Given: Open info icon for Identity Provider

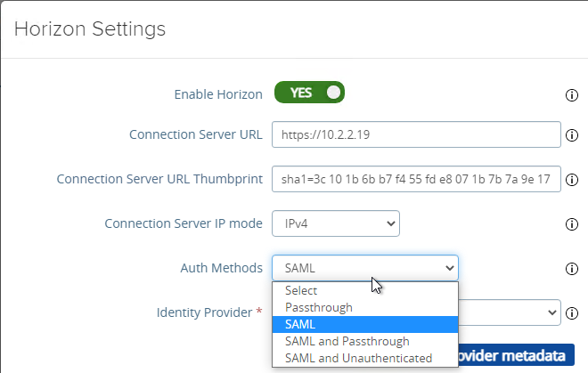Looking at the screenshot, I should coord(571,313).
